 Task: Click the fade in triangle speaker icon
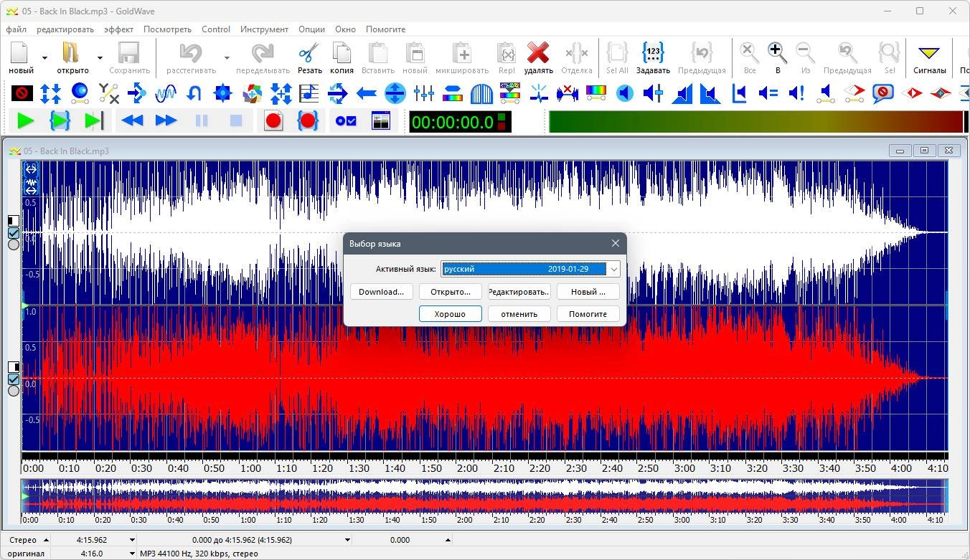(x=682, y=93)
